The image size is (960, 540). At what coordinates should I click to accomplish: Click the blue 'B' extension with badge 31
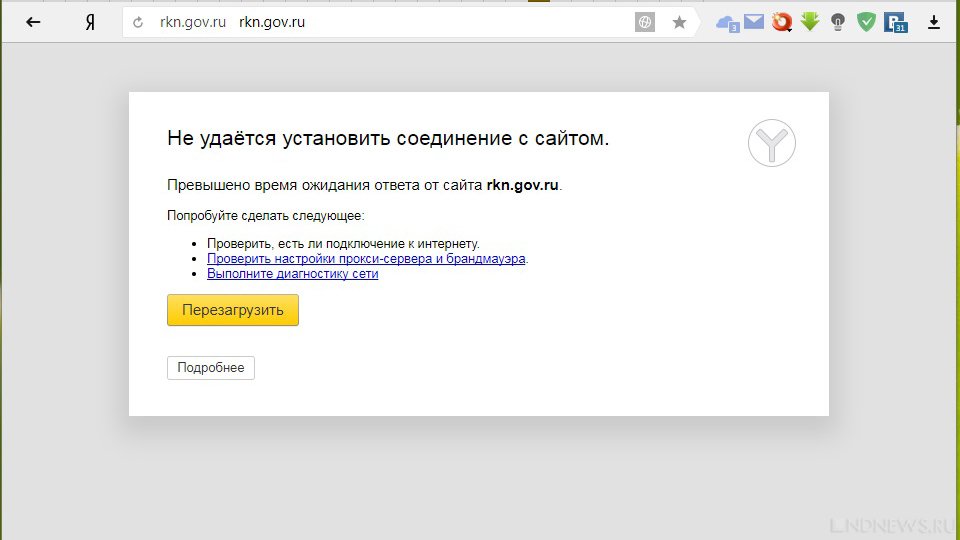pos(896,22)
